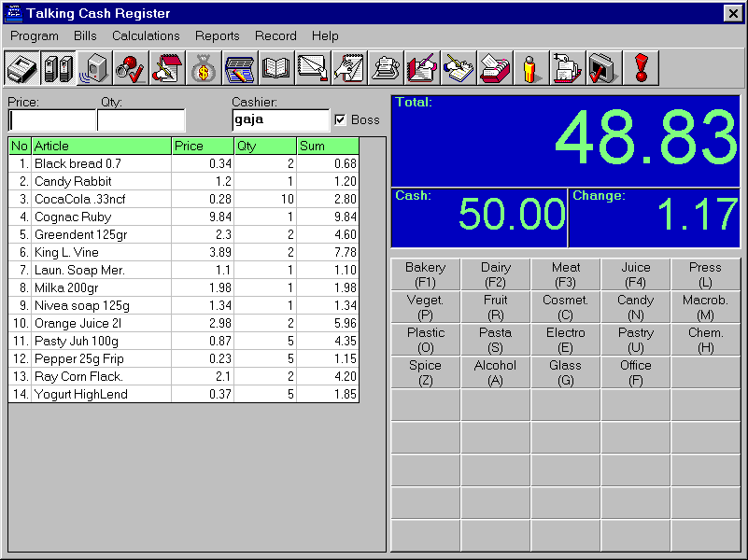Viewport: 748px width, 560px height.
Task: Click the money bag icon on toolbar
Action: click(x=204, y=67)
